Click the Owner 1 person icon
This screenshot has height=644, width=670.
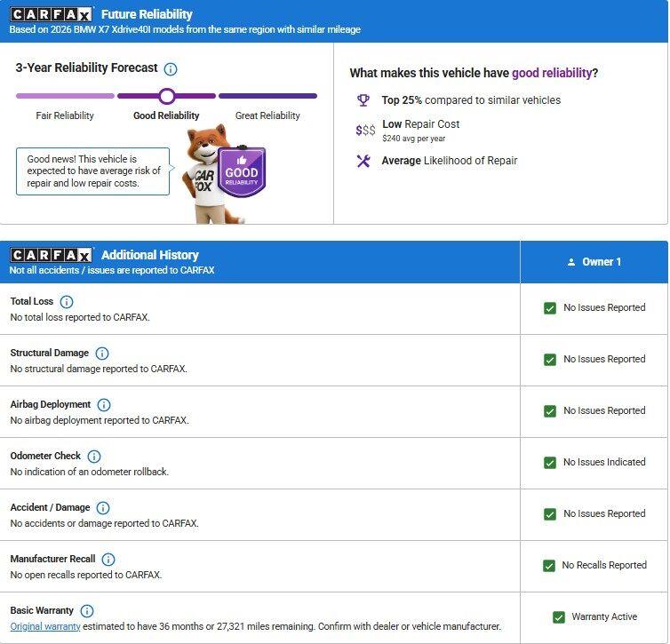pos(571,262)
